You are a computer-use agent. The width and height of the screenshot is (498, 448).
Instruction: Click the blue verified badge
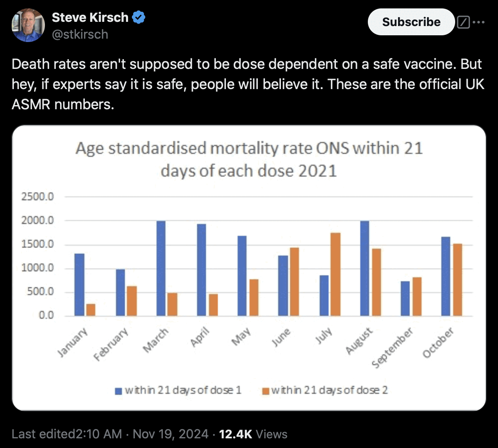pyautogui.click(x=139, y=18)
